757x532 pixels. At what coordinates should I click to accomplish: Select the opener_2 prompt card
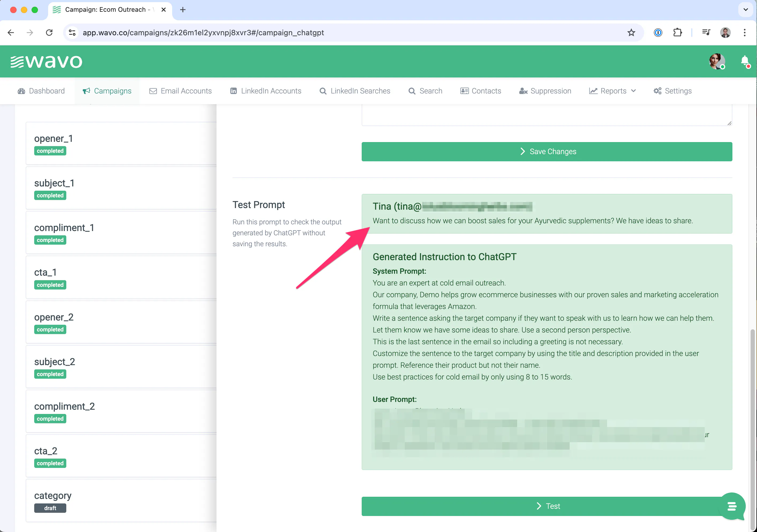pyautogui.click(x=121, y=322)
